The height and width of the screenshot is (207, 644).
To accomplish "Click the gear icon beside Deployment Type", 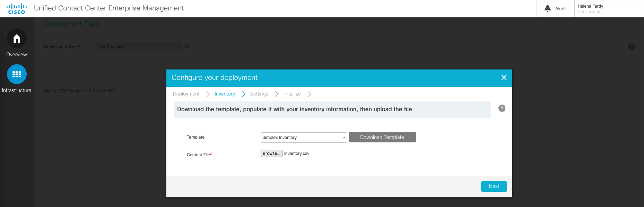I will click(187, 47).
